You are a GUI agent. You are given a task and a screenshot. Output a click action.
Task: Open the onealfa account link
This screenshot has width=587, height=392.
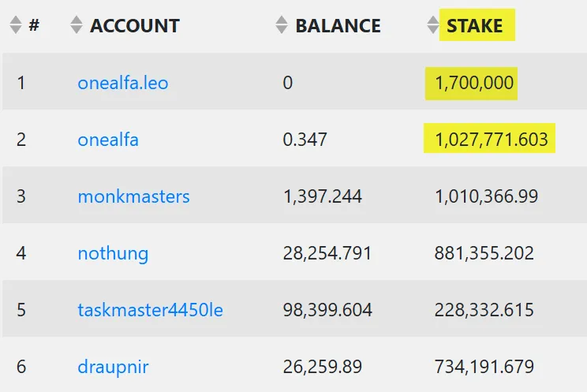[108, 140]
